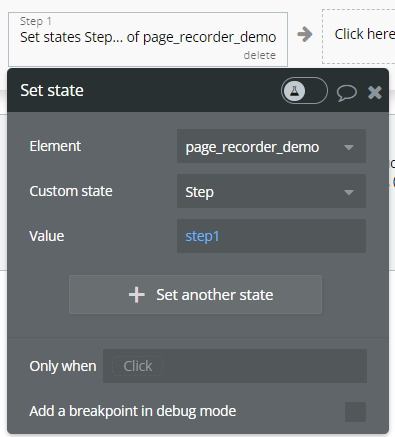Enable breakpoint in debug mode checkbox
Image resolution: width=395 pixels, height=437 pixels.
click(355, 412)
